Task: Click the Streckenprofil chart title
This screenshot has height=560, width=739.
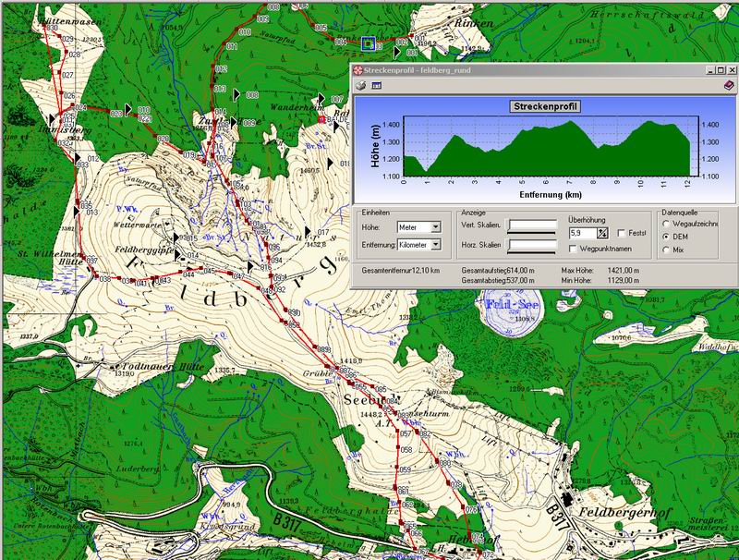Action: click(545, 106)
